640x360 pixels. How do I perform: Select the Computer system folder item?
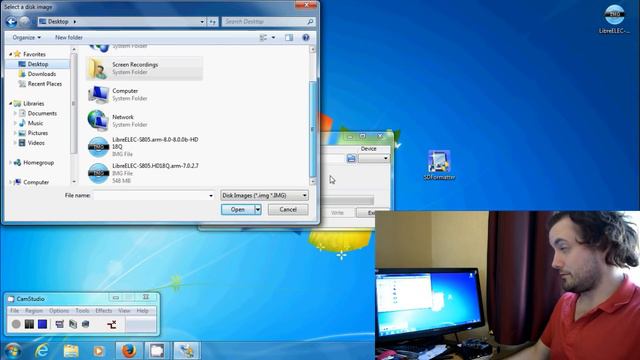coord(144,94)
